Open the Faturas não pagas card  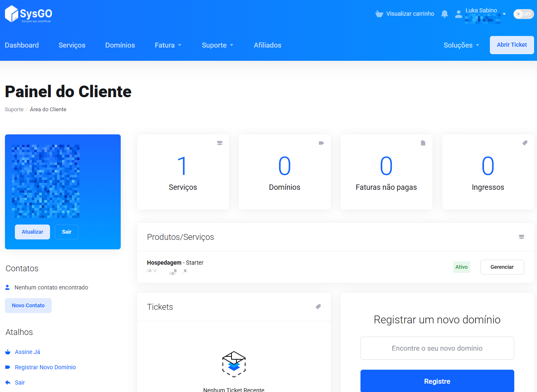[386, 172]
